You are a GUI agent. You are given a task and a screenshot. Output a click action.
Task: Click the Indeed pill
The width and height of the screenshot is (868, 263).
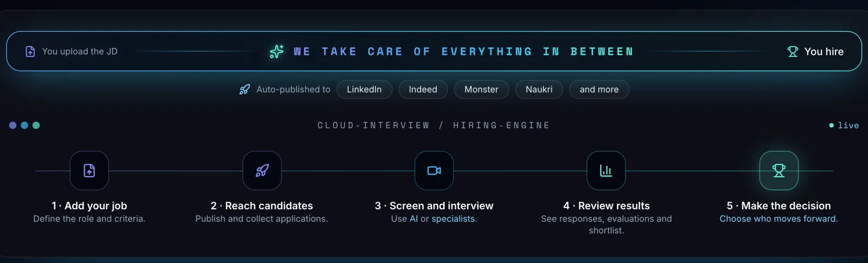(x=423, y=90)
